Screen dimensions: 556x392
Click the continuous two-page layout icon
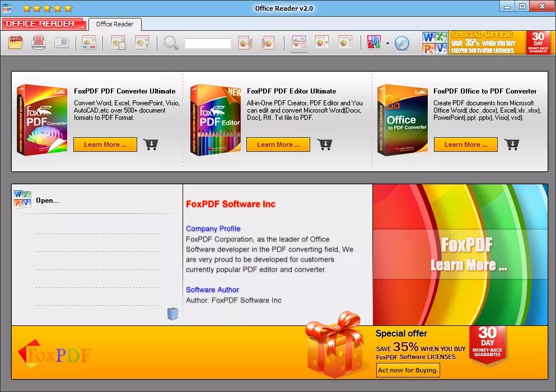[x=299, y=43]
